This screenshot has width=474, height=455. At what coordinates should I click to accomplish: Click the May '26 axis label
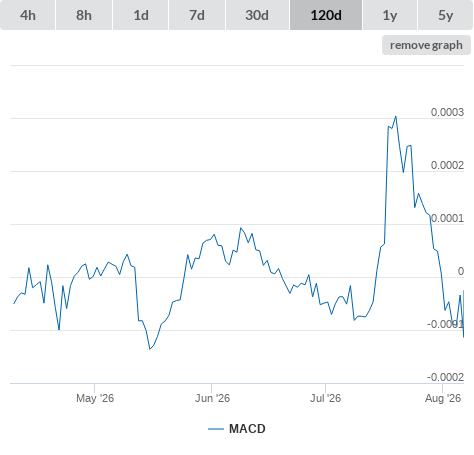tap(95, 398)
